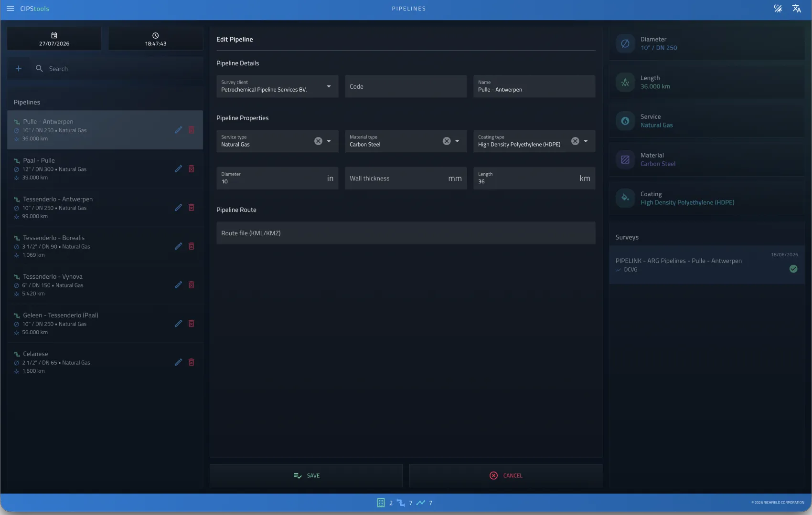Viewport: 812px width, 515px height.
Task: Open the PIPELINK - ARG Pipelines survey entry
Action: 707,265
